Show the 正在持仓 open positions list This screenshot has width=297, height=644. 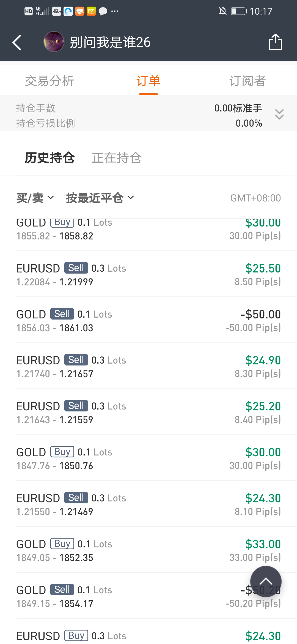pyautogui.click(x=116, y=158)
